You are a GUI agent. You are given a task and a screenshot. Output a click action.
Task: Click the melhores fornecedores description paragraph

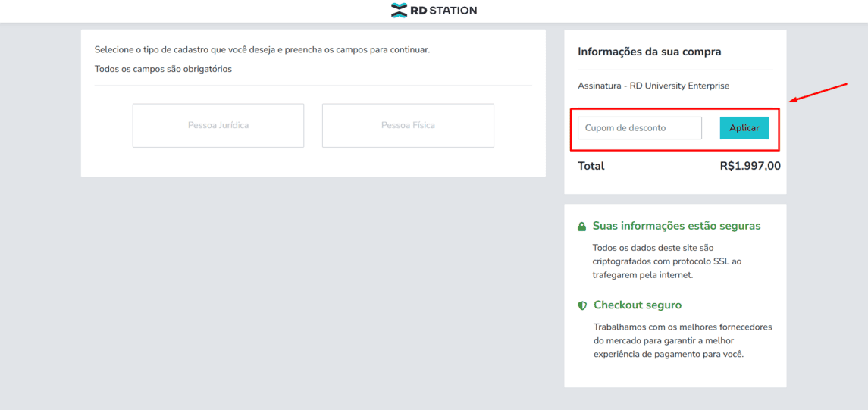pyautogui.click(x=682, y=340)
